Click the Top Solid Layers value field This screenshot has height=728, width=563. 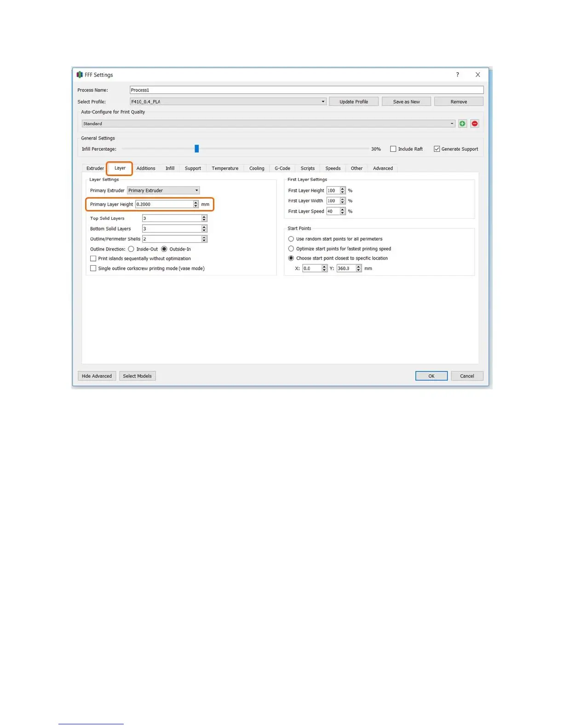(172, 218)
